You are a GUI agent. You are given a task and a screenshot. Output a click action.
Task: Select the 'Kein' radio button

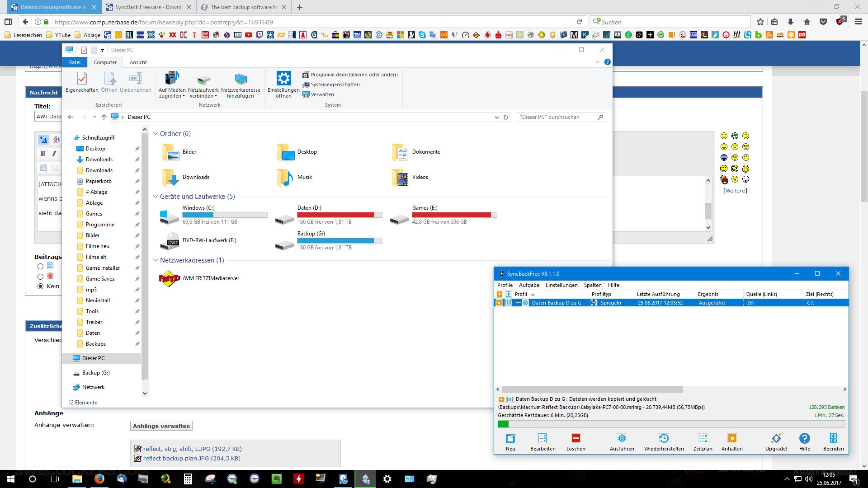pos(41,286)
